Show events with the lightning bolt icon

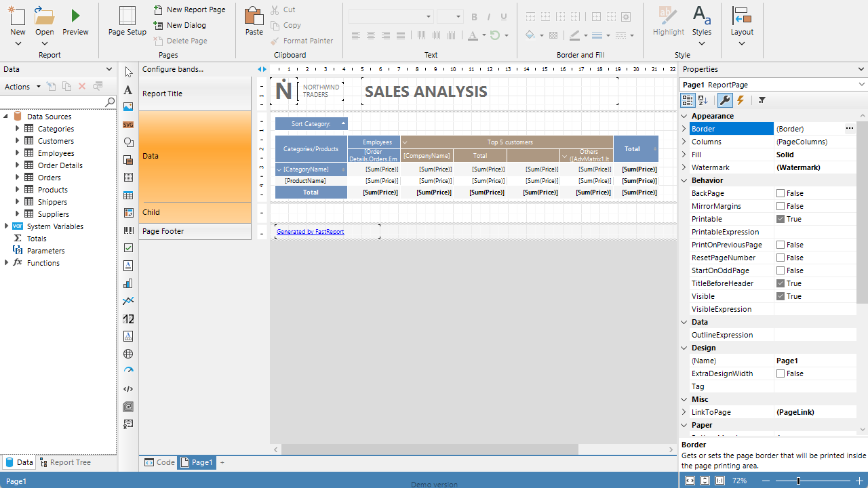pos(741,100)
